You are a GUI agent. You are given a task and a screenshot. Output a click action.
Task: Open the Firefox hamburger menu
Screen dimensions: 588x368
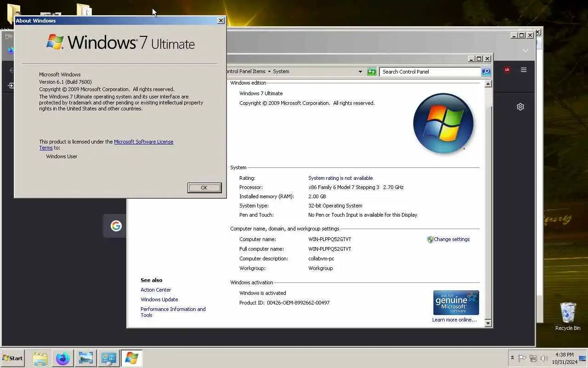[523, 70]
